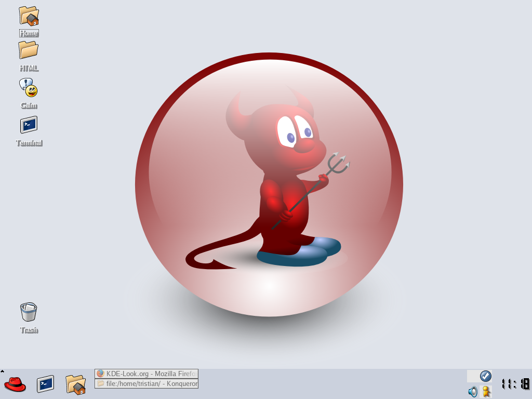Switch to KDE-Look.org Mozilla Firefox task
Screen dimensions: 532x399
[146, 374]
